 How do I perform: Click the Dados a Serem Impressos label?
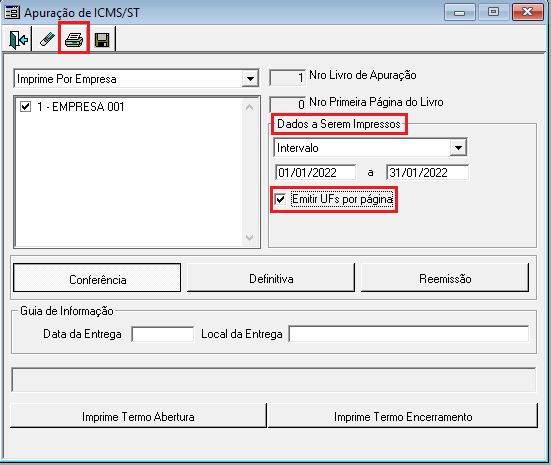[x=339, y=124]
